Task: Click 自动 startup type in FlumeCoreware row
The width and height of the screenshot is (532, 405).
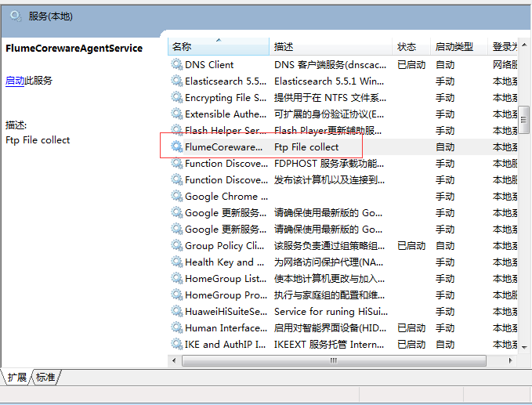Action: 445,146
